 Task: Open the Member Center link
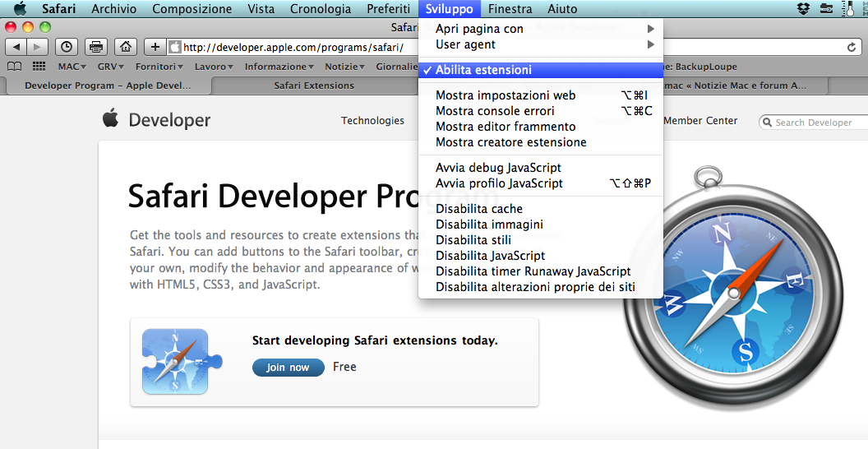(700, 120)
